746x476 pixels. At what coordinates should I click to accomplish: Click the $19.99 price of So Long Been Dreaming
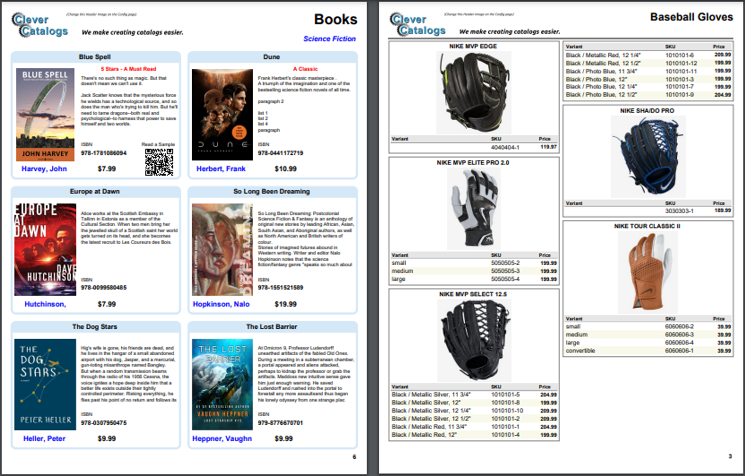pos(285,304)
